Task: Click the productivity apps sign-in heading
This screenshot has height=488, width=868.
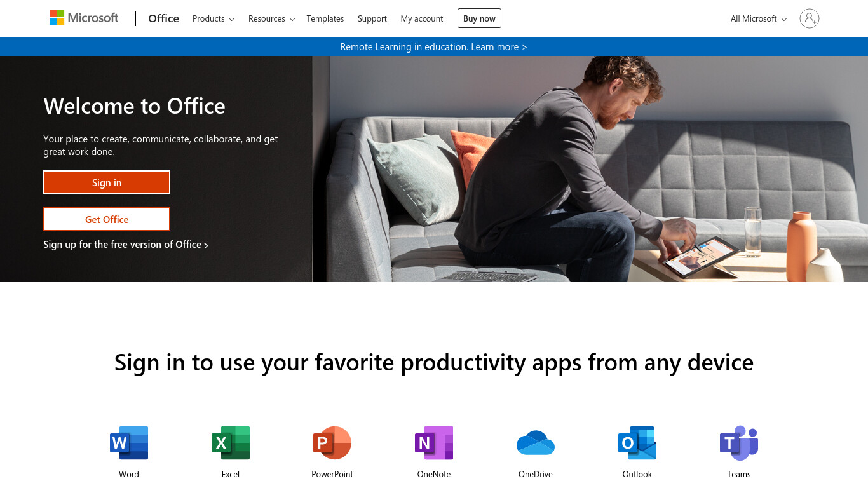Action: pyautogui.click(x=434, y=362)
